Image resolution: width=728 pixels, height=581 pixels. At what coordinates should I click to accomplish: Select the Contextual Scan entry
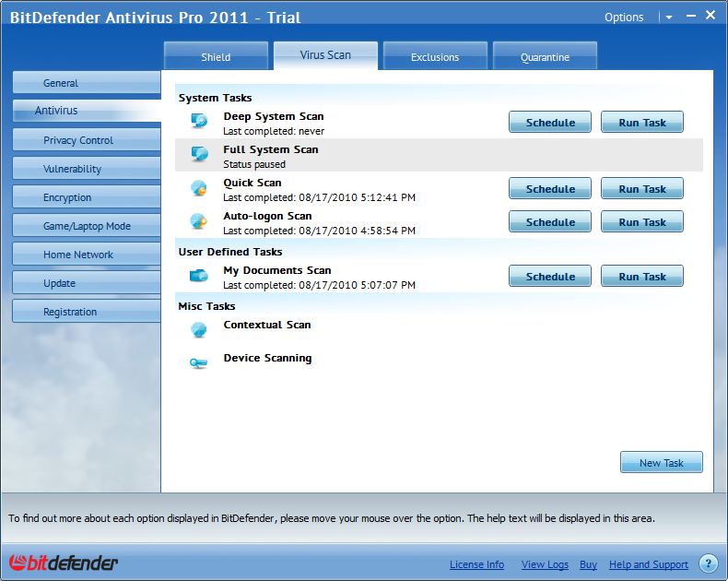click(x=267, y=325)
